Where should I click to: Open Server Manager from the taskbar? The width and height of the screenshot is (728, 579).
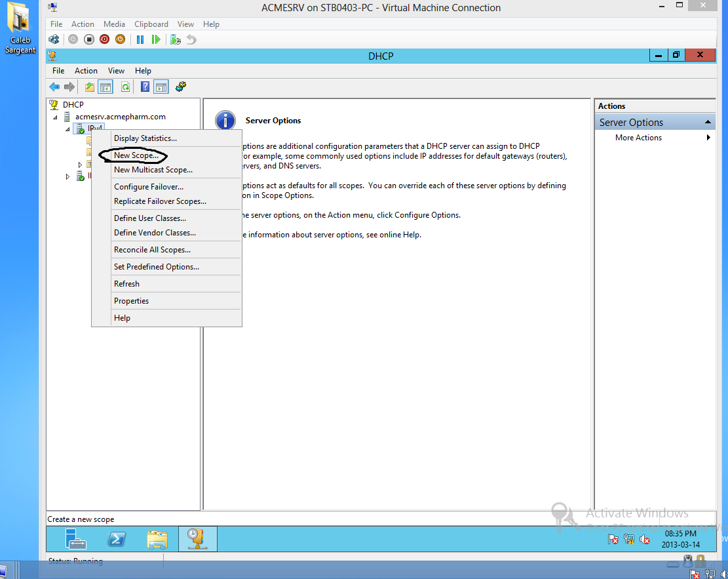pos(75,539)
